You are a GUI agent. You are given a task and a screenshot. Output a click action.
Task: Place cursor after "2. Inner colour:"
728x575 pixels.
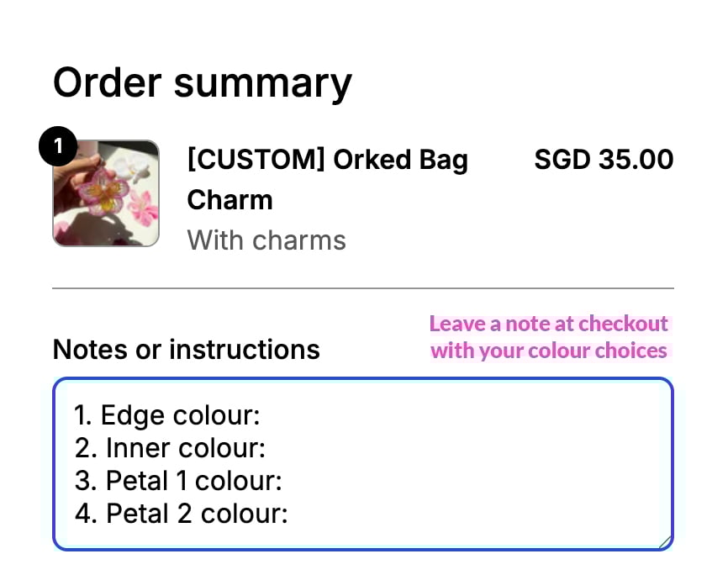coord(267,448)
